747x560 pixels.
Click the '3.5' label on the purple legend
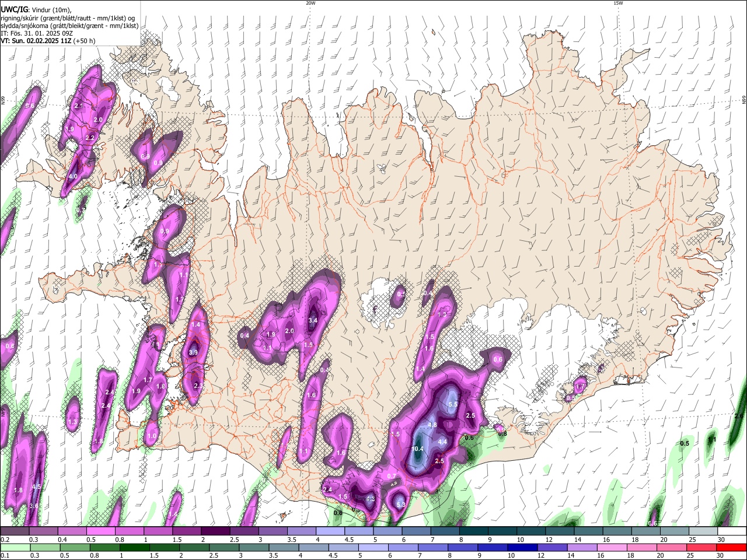[x=292, y=540]
